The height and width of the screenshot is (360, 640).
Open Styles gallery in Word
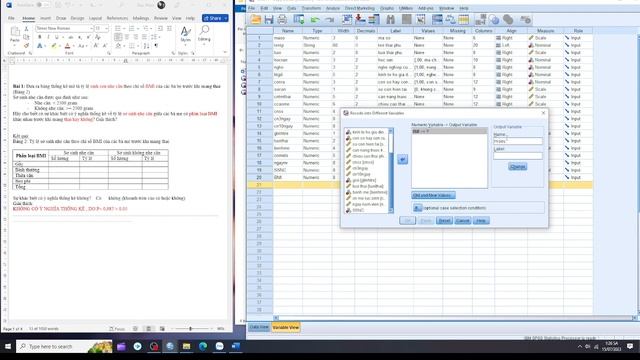185,34
